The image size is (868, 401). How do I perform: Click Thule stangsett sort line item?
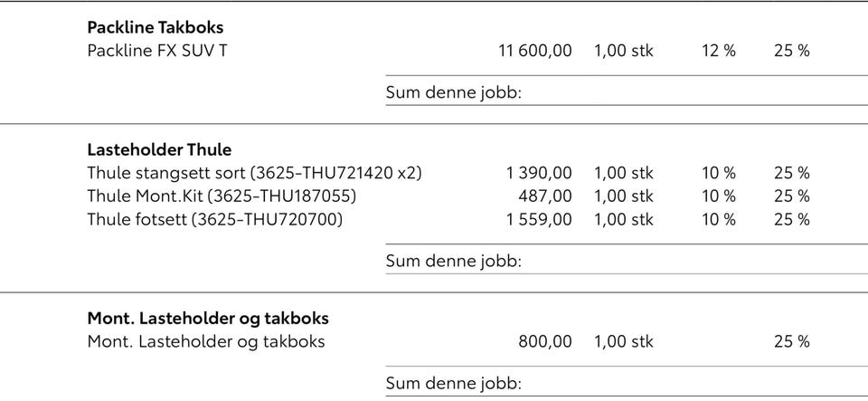pyautogui.click(x=255, y=174)
